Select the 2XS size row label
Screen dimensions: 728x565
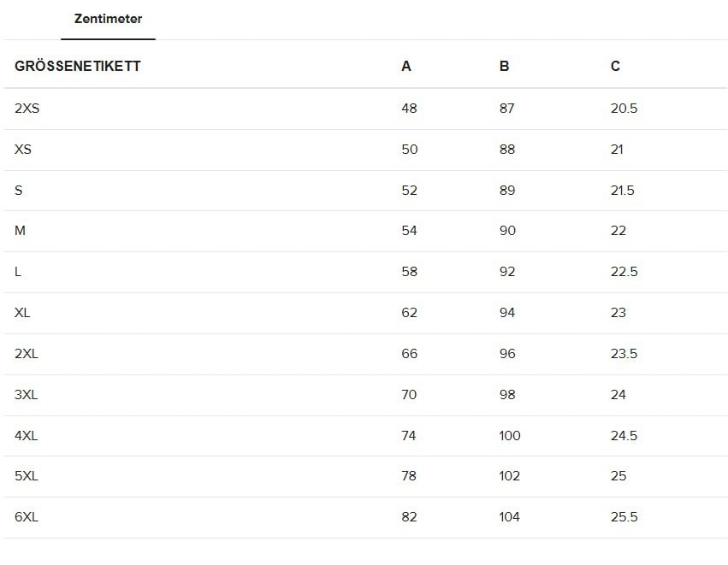27,109
